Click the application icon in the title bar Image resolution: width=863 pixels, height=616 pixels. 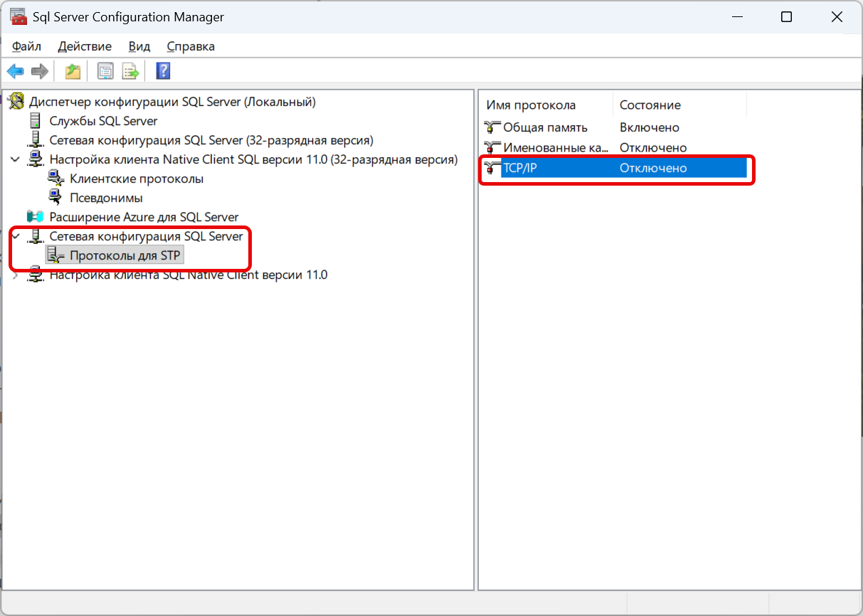click(18, 17)
